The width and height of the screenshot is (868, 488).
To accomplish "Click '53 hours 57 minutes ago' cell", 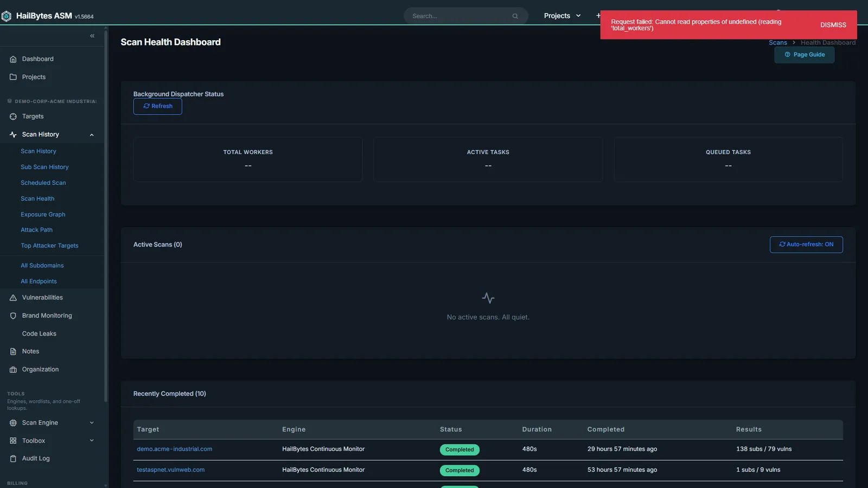I will (x=622, y=470).
